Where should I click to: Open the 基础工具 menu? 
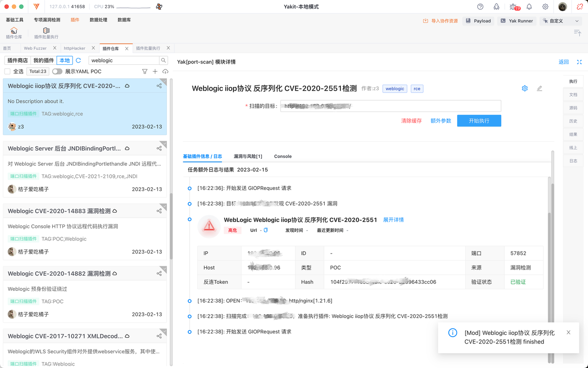tap(15, 20)
